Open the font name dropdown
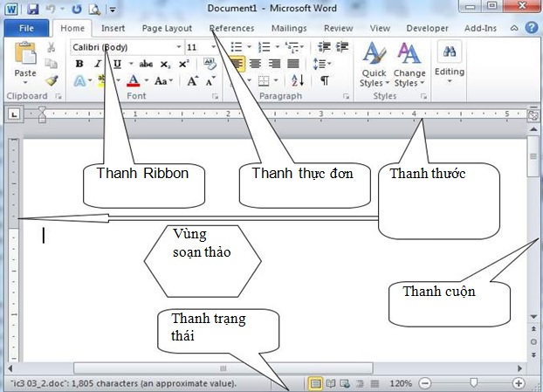543x392 pixels. (179, 47)
